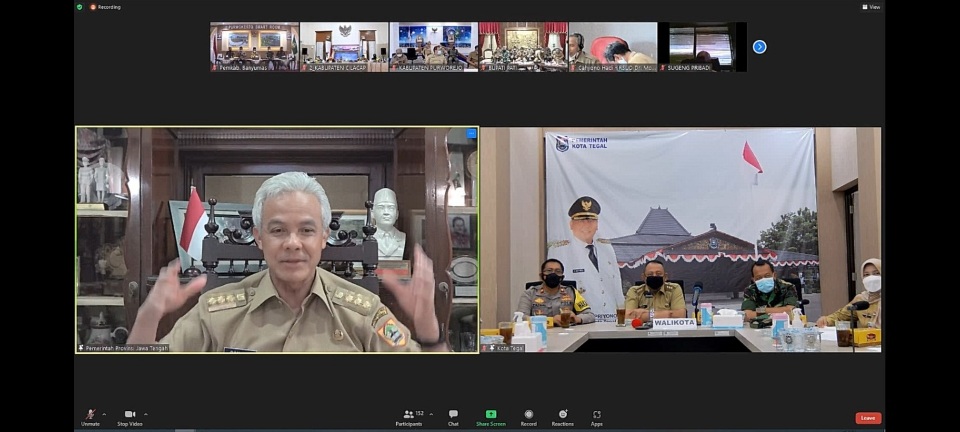Select the Bupati Pati thumbnail
This screenshot has height=432, width=960.
523,47
